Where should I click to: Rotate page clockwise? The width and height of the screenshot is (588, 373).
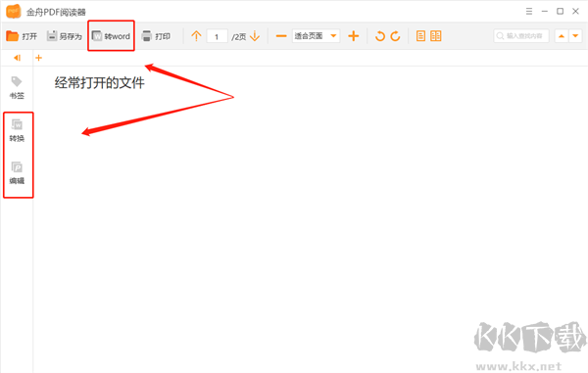(395, 36)
